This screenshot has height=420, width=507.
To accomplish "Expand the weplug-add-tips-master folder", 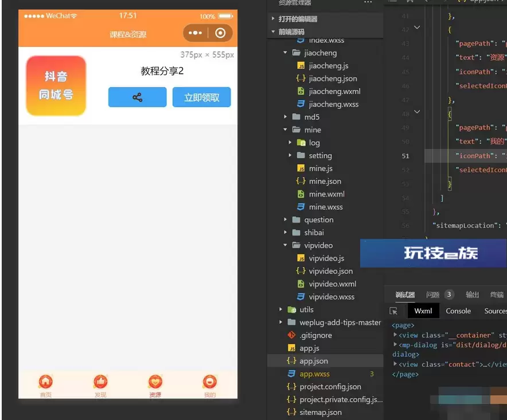I will click(x=280, y=323).
